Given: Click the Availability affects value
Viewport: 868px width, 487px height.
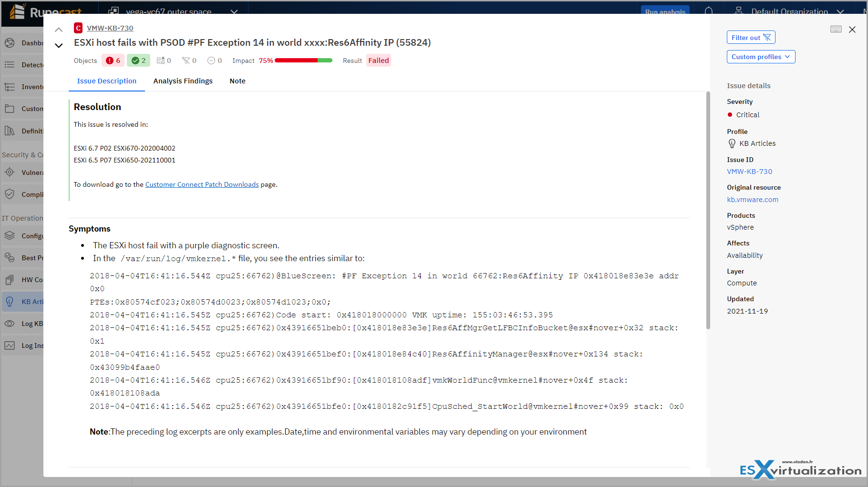Looking at the screenshot, I should click(x=745, y=255).
